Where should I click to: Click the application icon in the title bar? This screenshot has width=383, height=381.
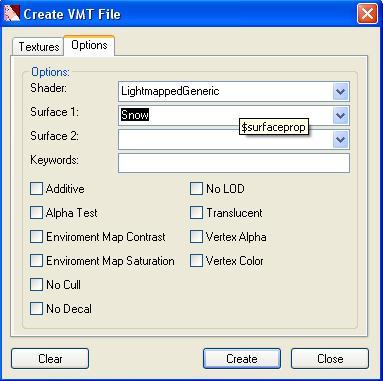tap(11, 13)
